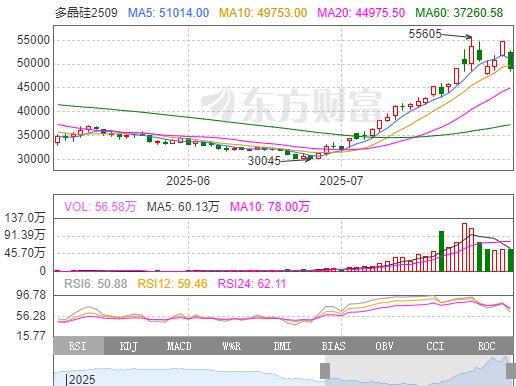The image size is (516, 386).
Task: Click the volume MA10: 78.00万 label
Action: 270,207
